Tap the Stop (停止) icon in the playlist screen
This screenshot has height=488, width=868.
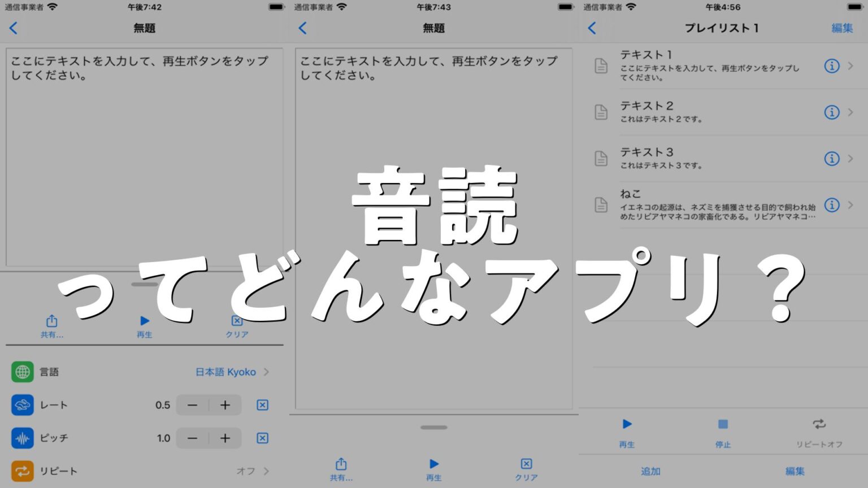click(723, 424)
